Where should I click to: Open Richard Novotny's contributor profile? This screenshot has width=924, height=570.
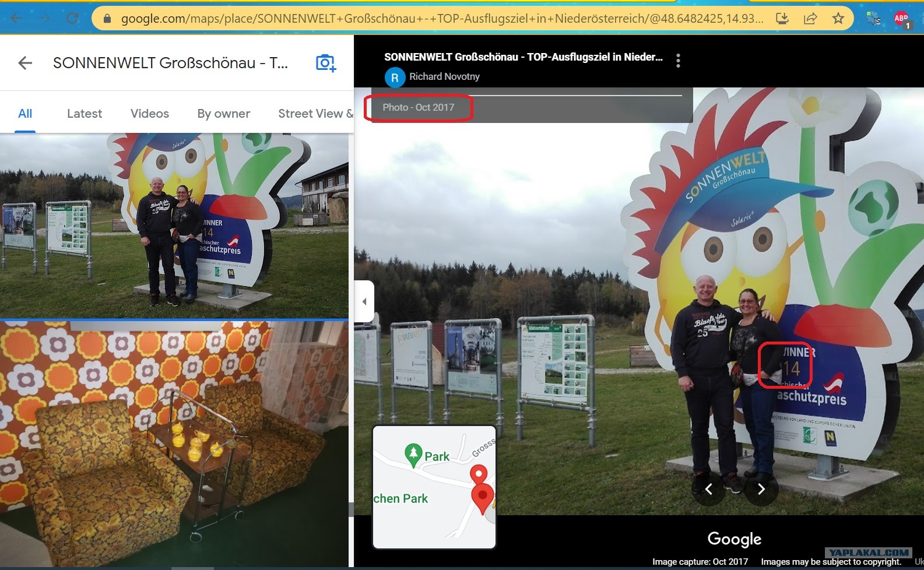(x=444, y=76)
